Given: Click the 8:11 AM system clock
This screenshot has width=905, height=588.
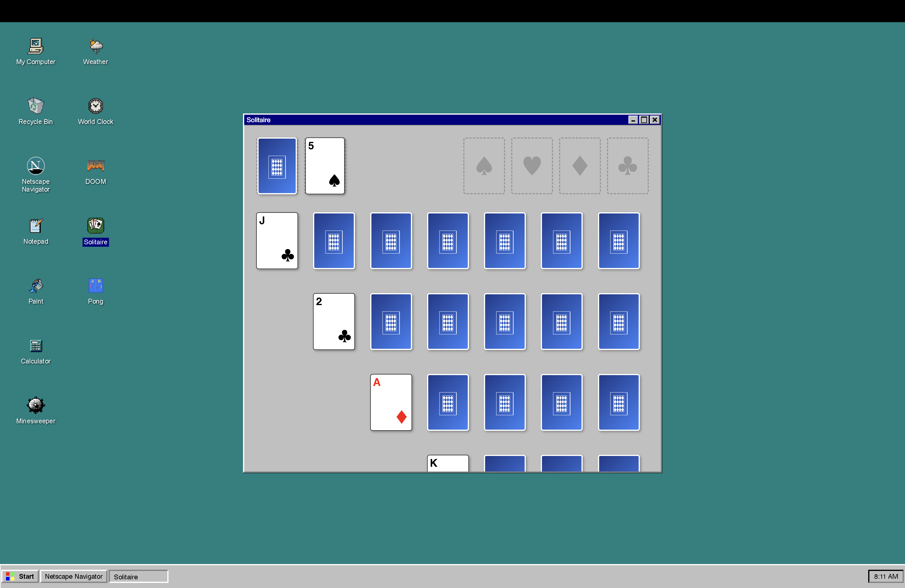Looking at the screenshot, I should pos(885,576).
